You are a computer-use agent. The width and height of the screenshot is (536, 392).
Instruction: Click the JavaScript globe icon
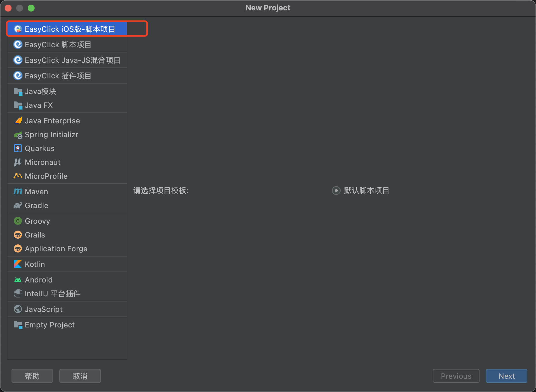point(18,309)
